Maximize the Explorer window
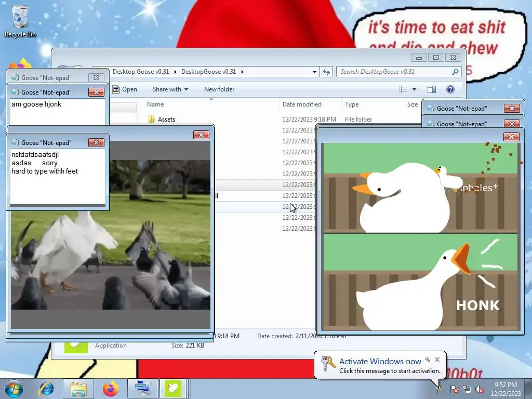532x399 pixels. coord(436,57)
